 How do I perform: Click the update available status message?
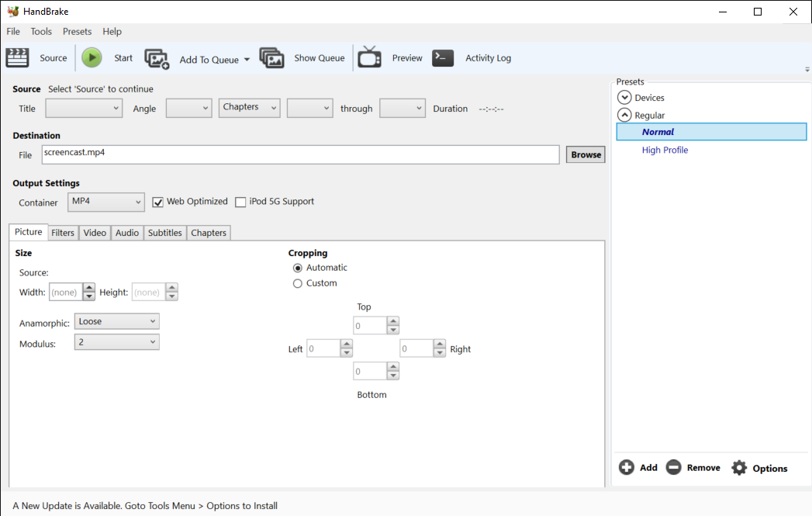[x=145, y=506]
